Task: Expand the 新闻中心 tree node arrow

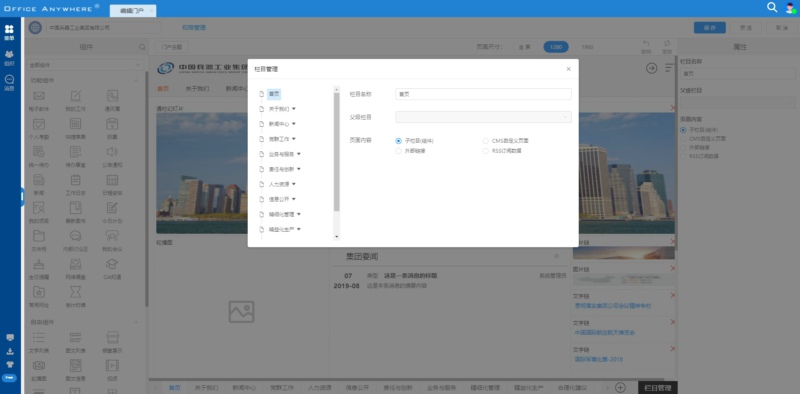Action: [x=294, y=124]
